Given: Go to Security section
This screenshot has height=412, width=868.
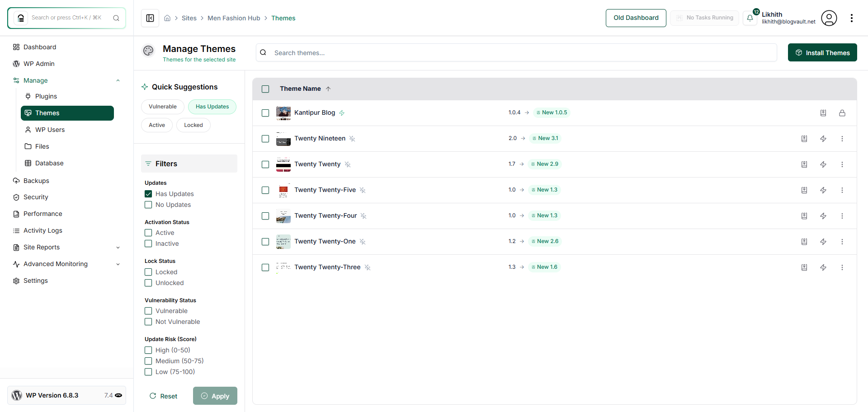Looking at the screenshot, I should (35, 197).
